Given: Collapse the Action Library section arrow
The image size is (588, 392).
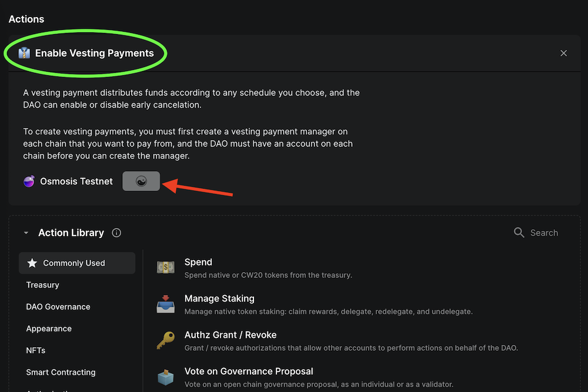Looking at the screenshot, I should pos(26,233).
